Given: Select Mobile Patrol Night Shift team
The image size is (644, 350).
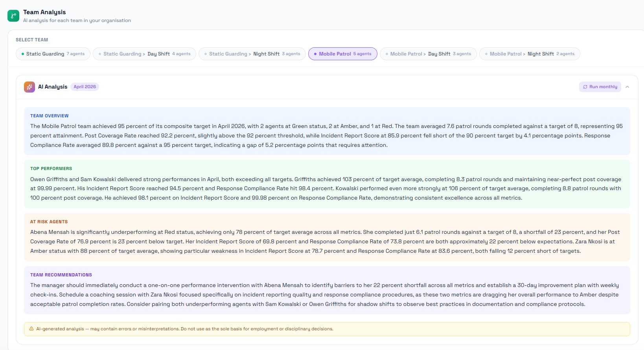Looking at the screenshot, I should (x=530, y=54).
